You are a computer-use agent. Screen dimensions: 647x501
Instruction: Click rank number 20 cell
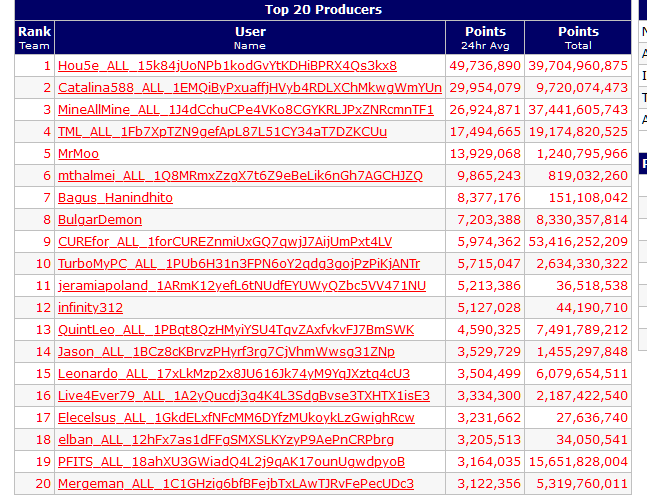tap(34, 484)
